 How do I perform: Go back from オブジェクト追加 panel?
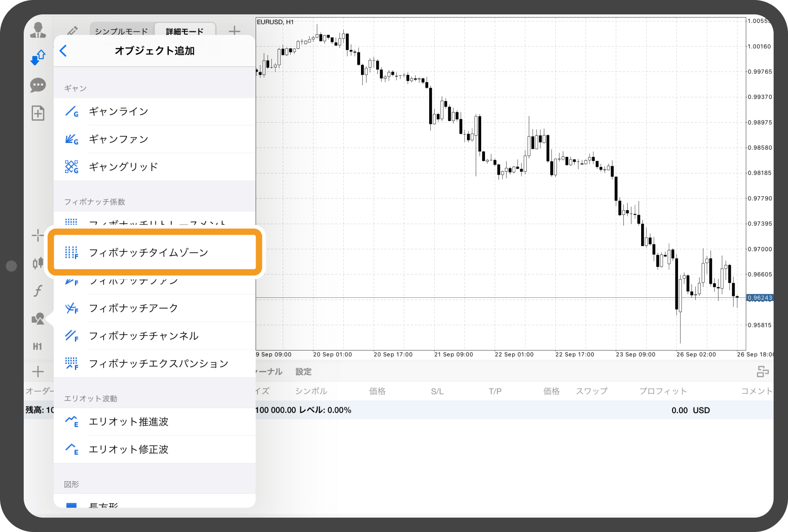pyautogui.click(x=63, y=50)
